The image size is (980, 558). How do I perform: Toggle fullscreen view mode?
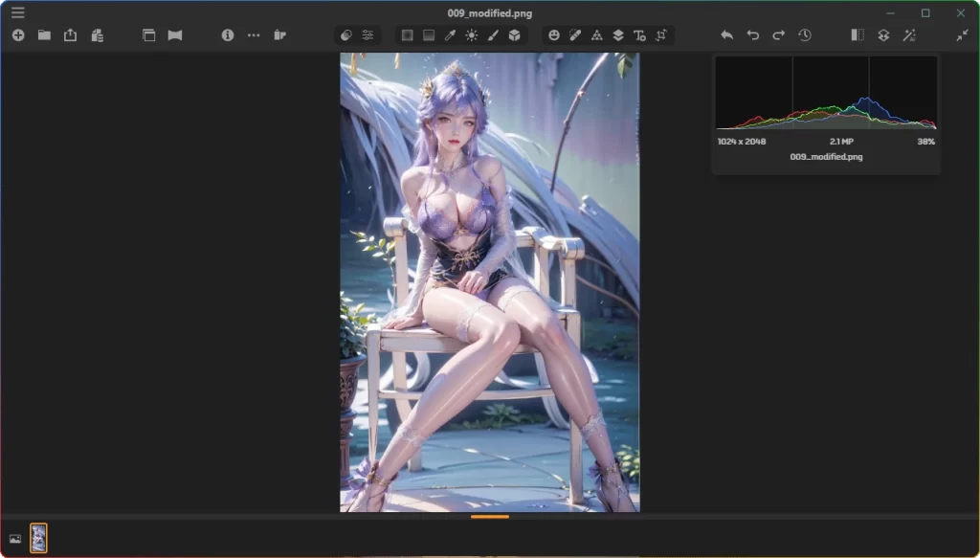click(963, 34)
